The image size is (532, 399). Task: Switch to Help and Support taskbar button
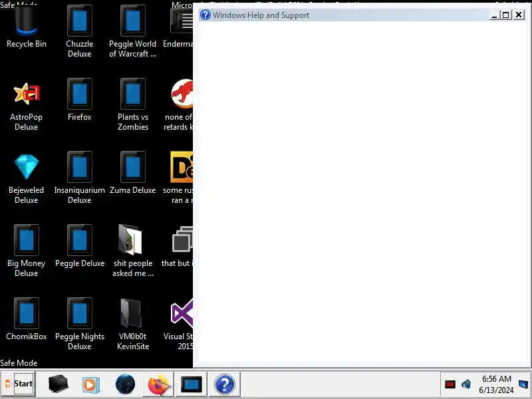224,384
